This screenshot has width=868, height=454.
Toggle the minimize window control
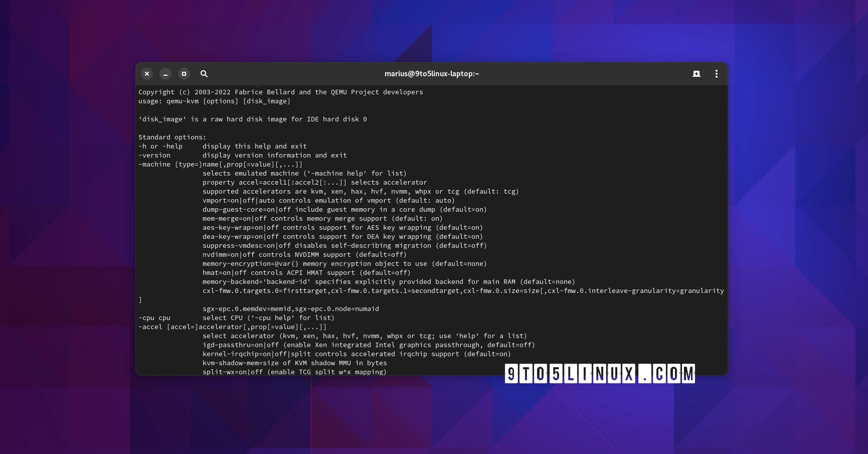pos(165,74)
